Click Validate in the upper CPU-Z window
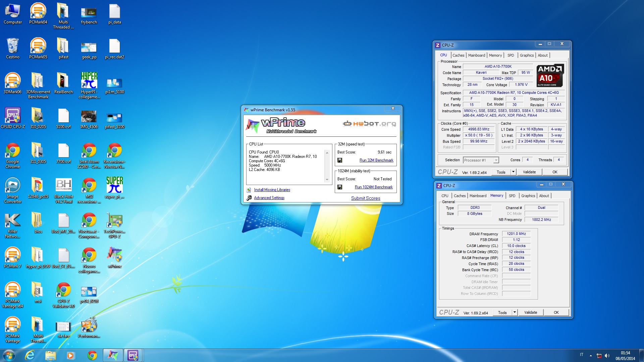 529,172
